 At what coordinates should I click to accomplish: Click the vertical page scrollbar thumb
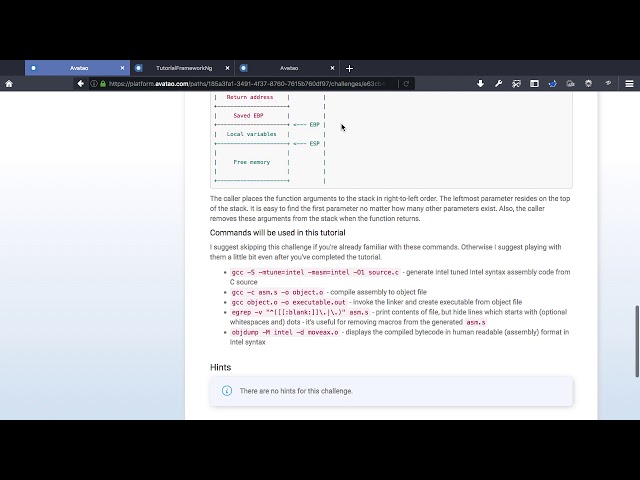coord(636,341)
